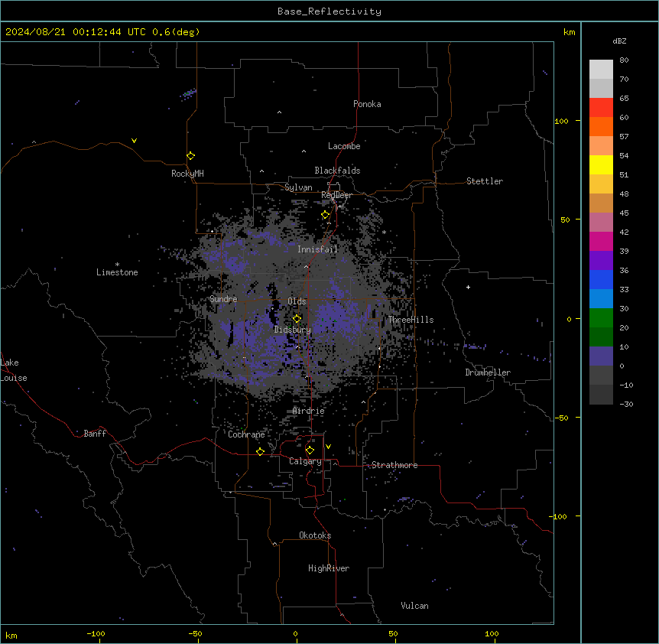Screen dimensions: 659x644
Task: Click the yellow station marker south of RedDeer
Action: [326, 215]
